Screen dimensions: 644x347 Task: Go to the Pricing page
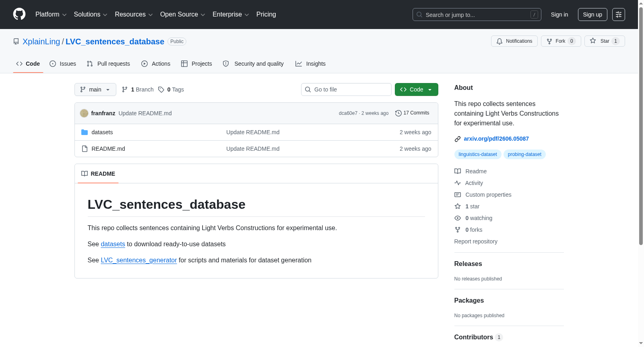click(x=266, y=15)
